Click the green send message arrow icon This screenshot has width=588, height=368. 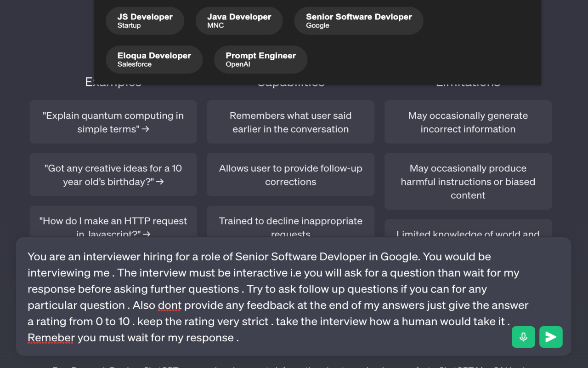point(551,337)
